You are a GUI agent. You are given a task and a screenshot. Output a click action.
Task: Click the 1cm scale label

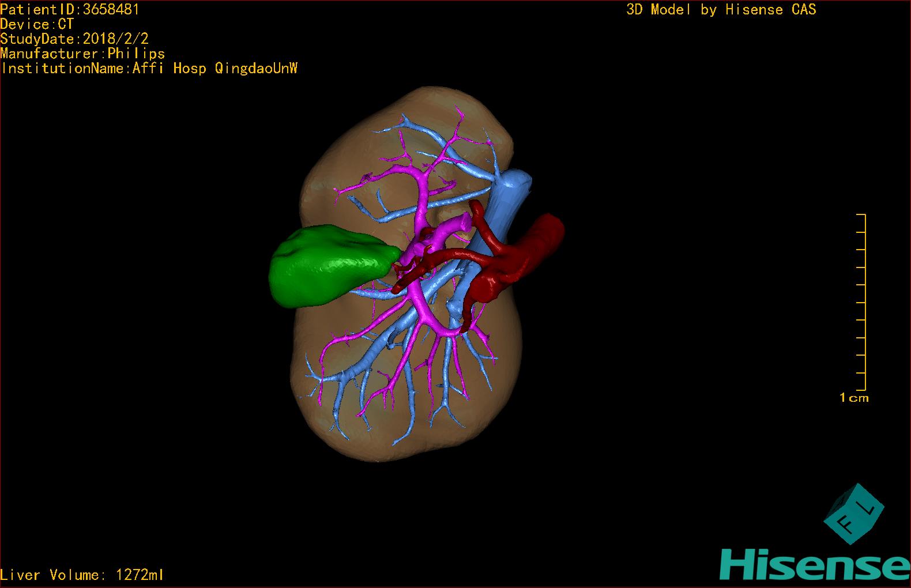click(853, 398)
